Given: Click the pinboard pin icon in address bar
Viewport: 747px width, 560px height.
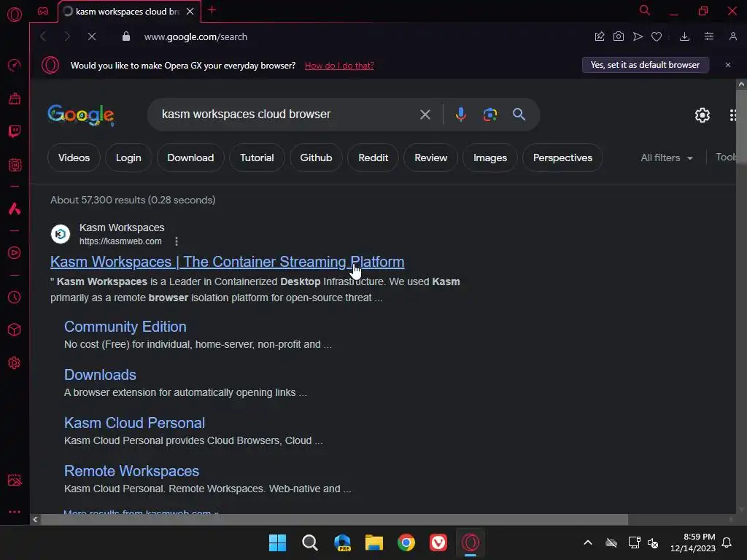Looking at the screenshot, I should coord(600,36).
